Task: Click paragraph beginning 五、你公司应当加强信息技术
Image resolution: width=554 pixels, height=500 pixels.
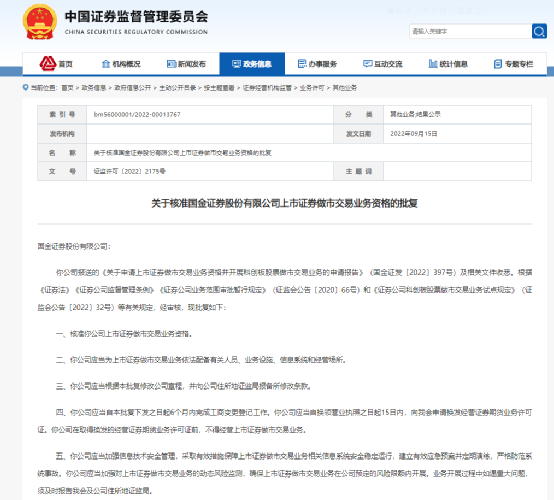Action: [285, 473]
